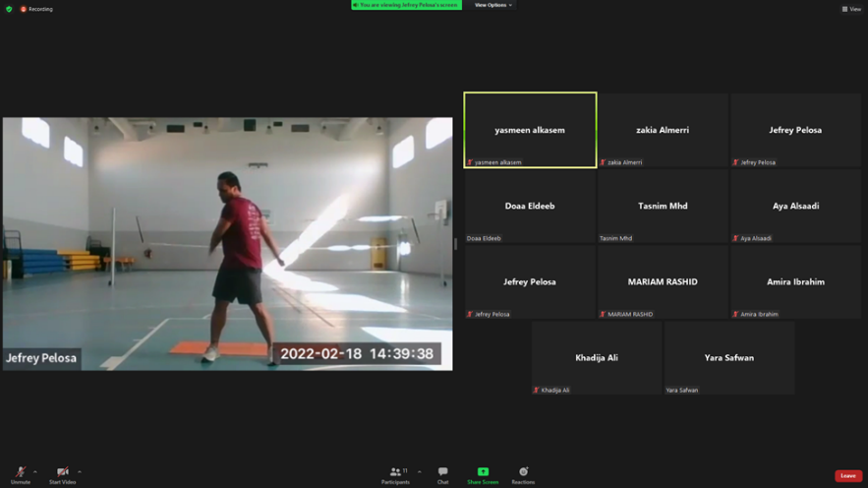Select yasmeen alkasem's highlighted video tile

click(530, 130)
